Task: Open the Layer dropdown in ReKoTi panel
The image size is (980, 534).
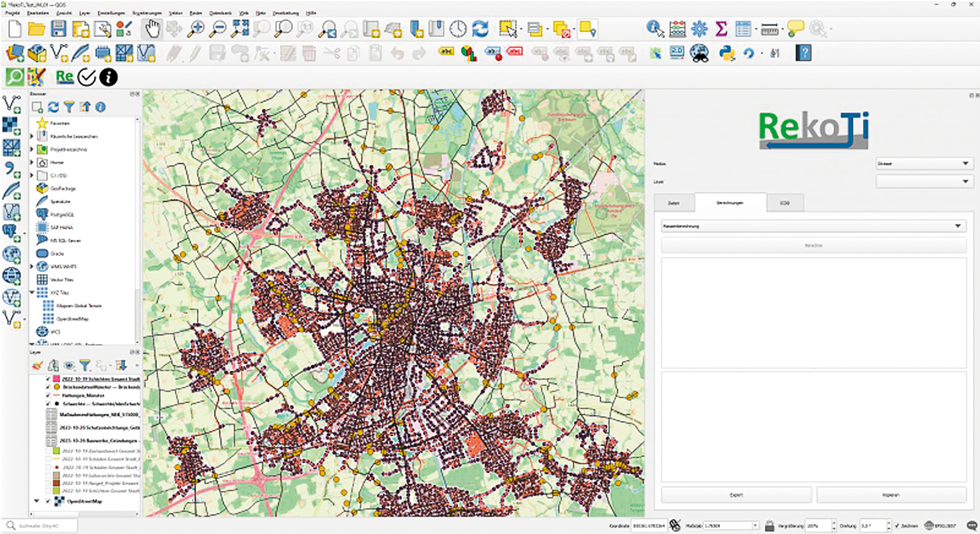Action: pyautogui.click(x=924, y=182)
